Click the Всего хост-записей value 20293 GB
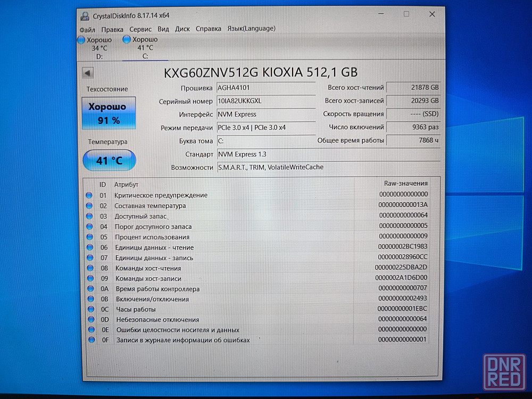Viewport: 532px width, 399px height. pyautogui.click(x=413, y=101)
